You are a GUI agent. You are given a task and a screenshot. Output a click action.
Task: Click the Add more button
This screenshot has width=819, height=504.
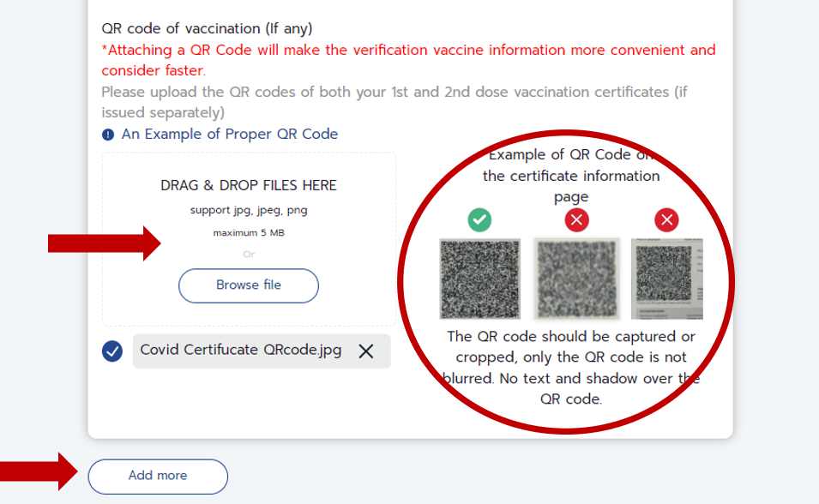click(158, 476)
